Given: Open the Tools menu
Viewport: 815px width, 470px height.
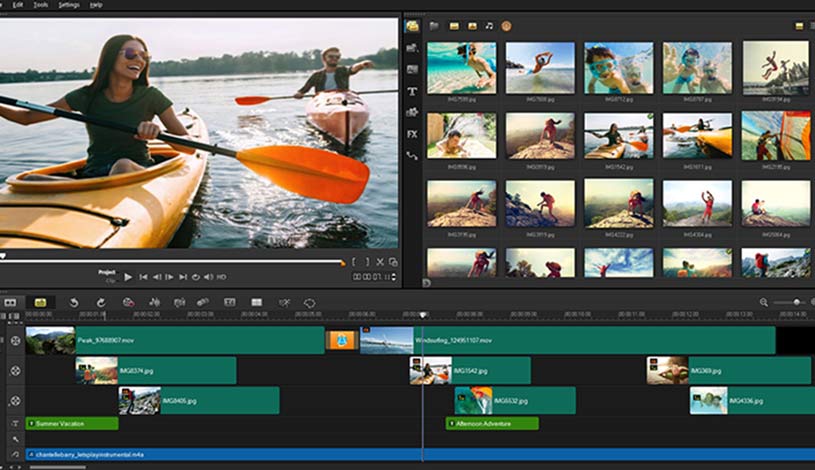Looking at the screenshot, I should pos(40,4).
